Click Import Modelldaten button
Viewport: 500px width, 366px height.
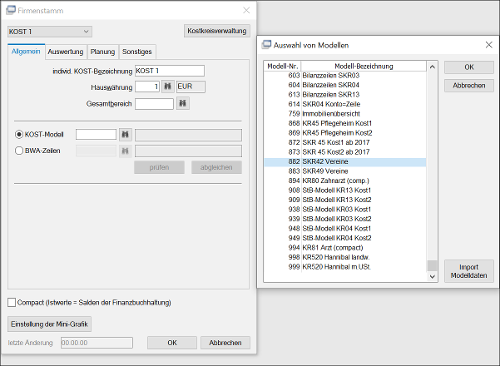(x=469, y=271)
